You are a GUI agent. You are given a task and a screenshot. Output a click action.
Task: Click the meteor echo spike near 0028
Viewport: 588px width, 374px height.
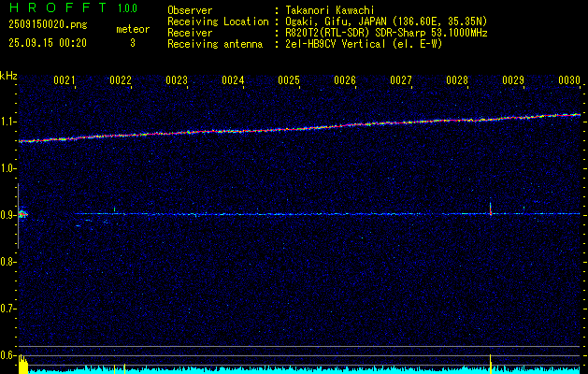[x=490, y=208]
